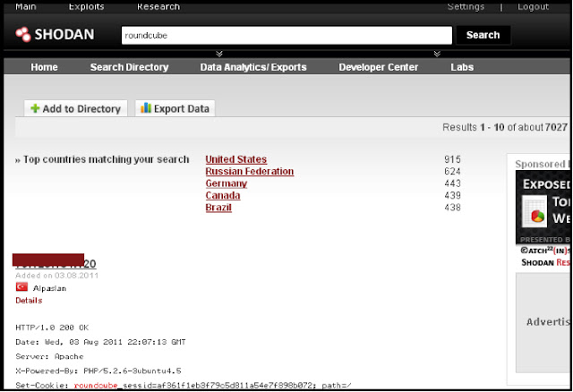Click the Search button
Image resolution: width=573 pixels, height=392 pixels.
coord(483,35)
